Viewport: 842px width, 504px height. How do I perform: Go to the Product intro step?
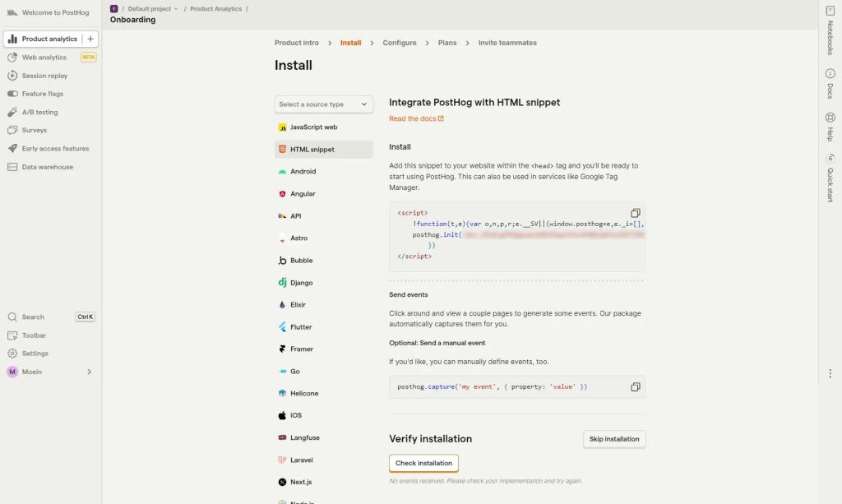click(296, 43)
